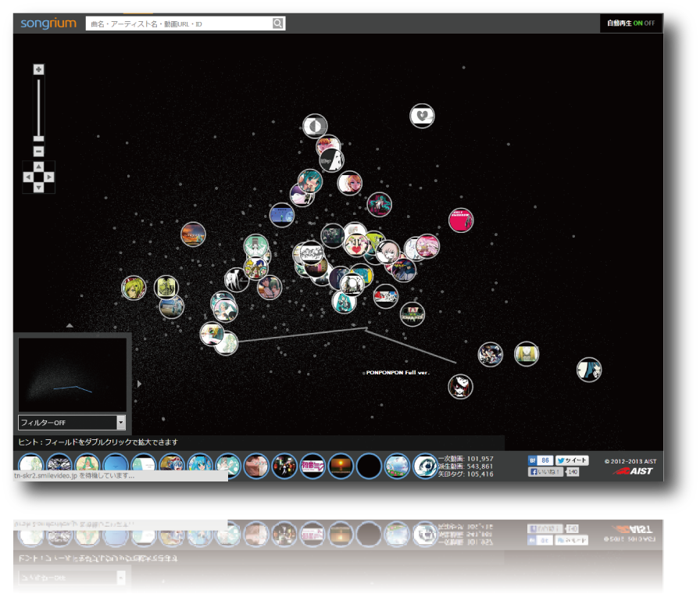Pan the map down with arrow
The image size is (700, 612).
(39, 188)
